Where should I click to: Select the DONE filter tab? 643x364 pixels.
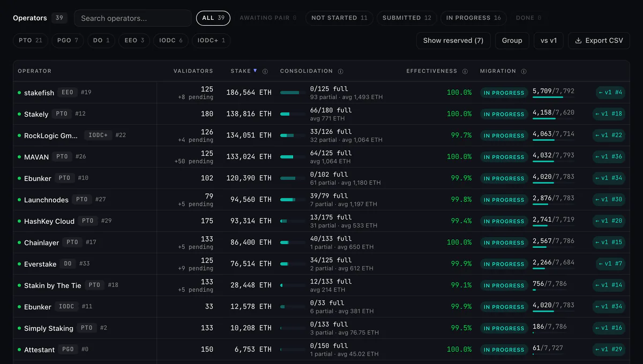pyautogui.click(x=528, y=18)
